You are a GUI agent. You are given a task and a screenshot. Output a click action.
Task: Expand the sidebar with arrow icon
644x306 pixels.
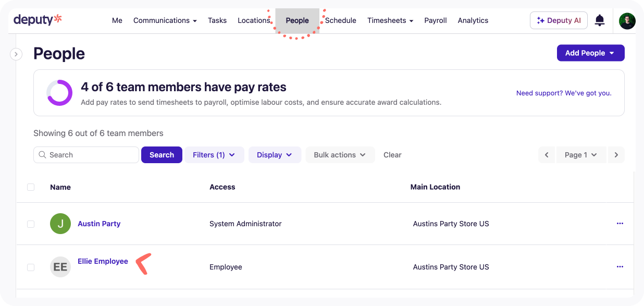16,54
